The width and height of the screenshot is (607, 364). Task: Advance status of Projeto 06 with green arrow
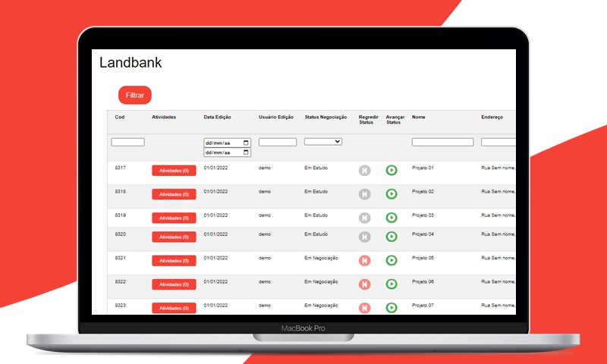[392, 284]
